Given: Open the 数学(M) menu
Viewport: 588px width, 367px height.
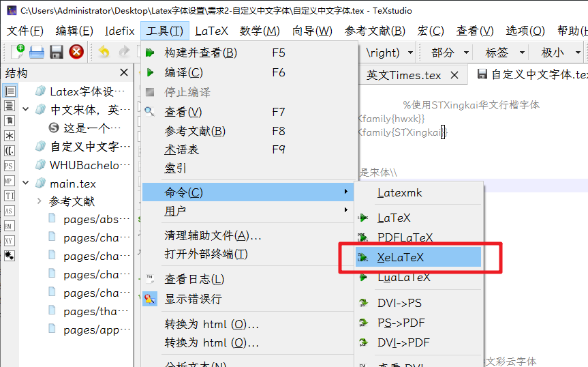Looking at the screenshot, I should click(260, 31).
